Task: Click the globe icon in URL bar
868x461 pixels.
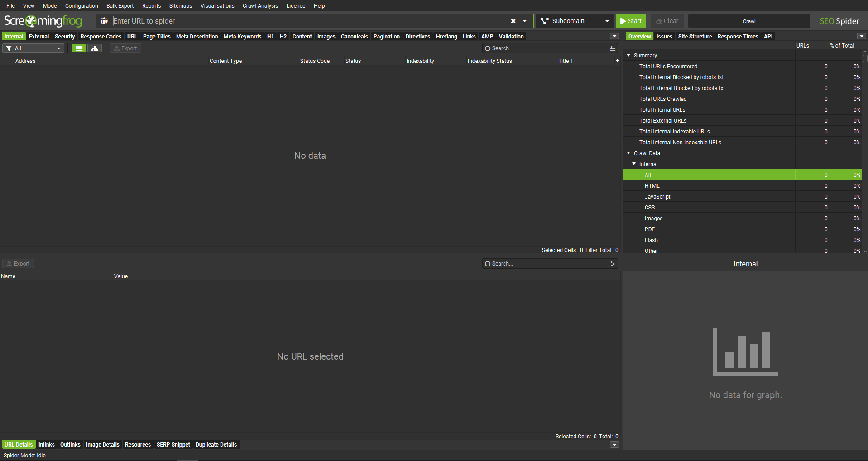Action: (104, 21)
